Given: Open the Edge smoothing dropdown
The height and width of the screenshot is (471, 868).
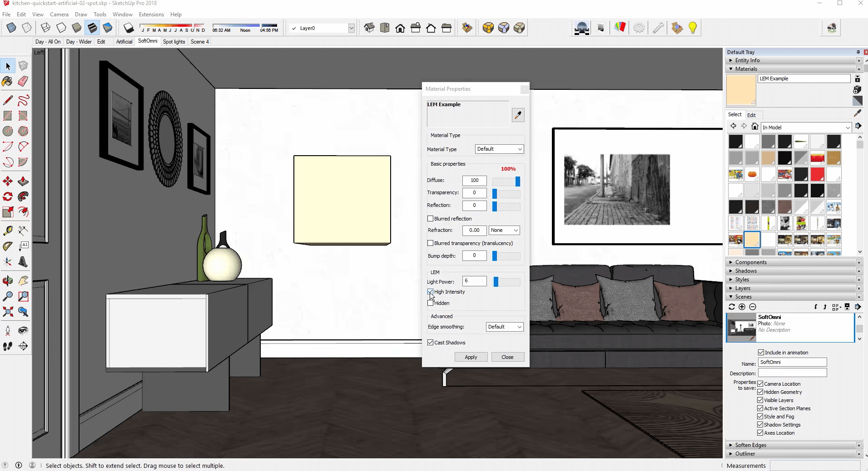Looking at the screenshot, I should click(505, 327).
